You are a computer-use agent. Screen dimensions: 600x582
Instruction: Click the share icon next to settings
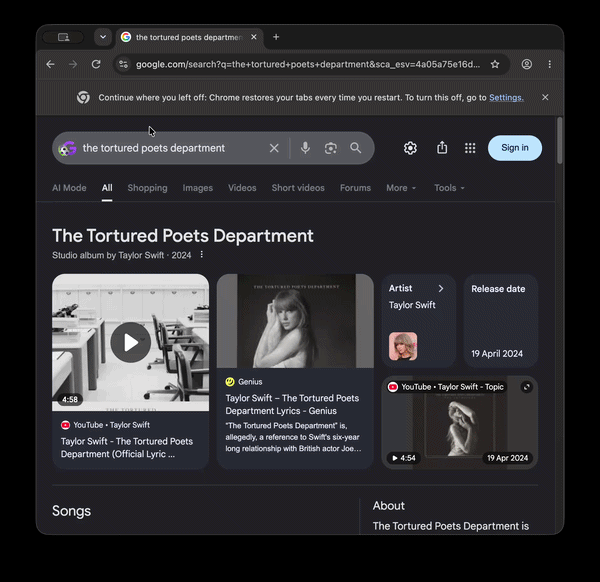pyautogui.click(x=442, y=148)
